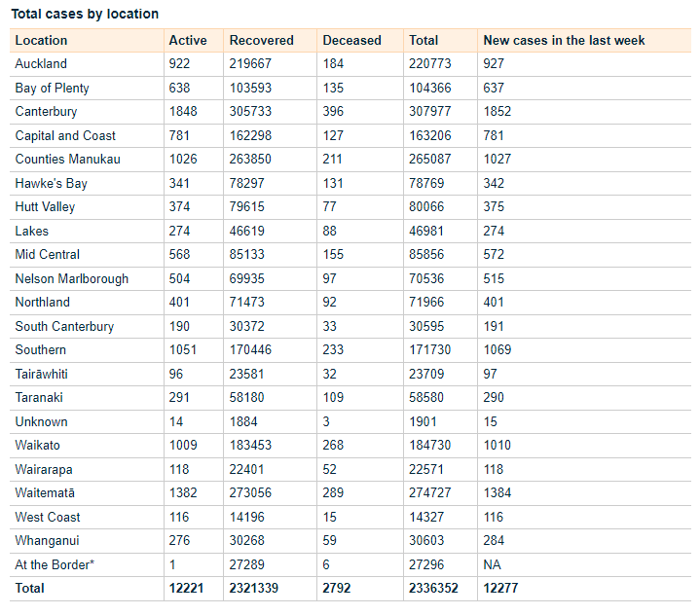Click the Location column header
700x615 pixels.
(42, 41)
